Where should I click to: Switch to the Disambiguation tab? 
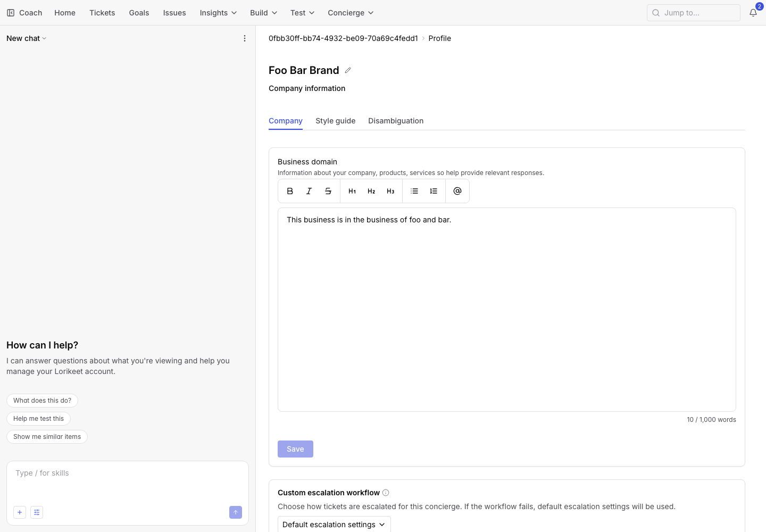(x=396, y=121)
